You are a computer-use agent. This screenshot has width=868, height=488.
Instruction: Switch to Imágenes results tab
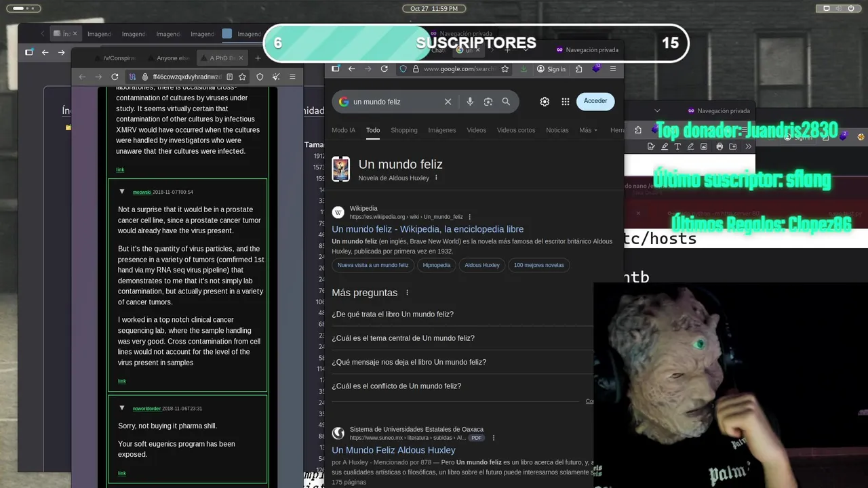point(442,130)
